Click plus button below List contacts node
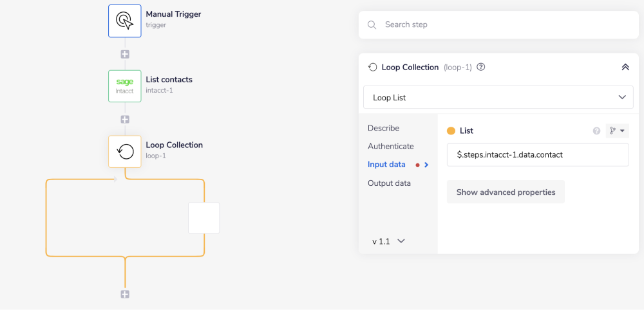Viewport: 644px width, 310px height. coord(125,120)
